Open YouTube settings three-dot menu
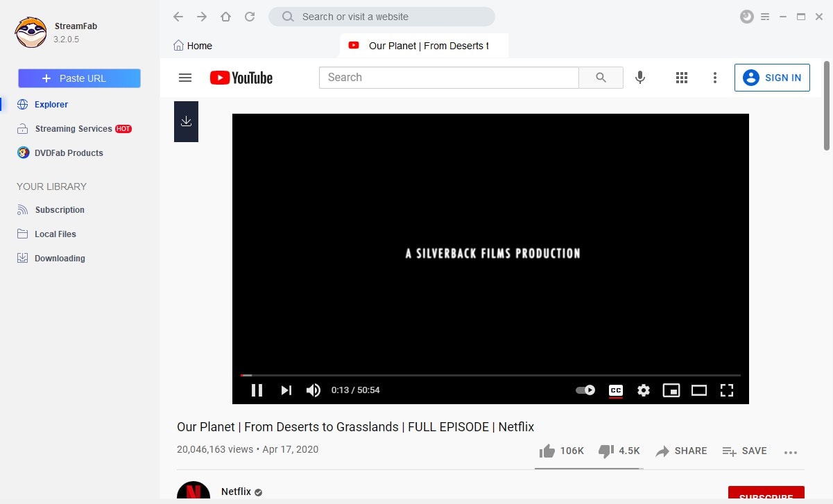 tap(715, 78)
